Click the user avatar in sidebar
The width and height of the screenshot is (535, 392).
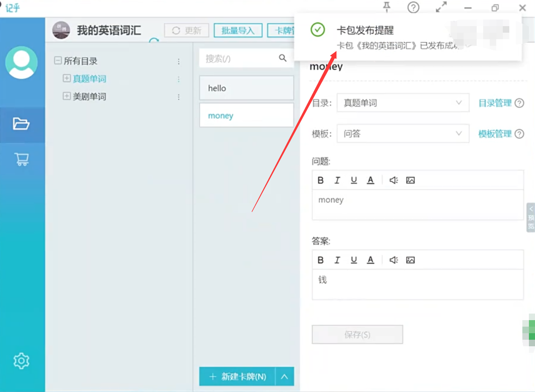(x=21, y=62)
